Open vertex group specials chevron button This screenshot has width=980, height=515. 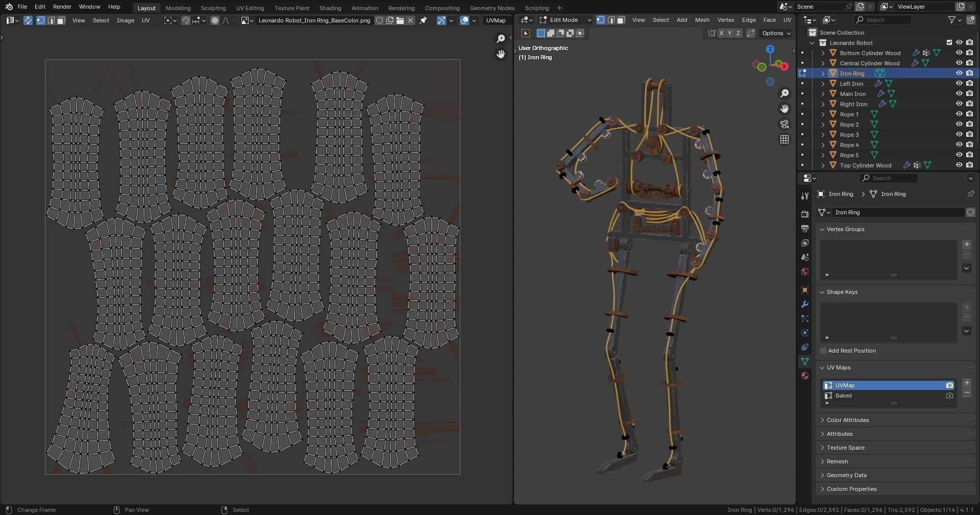coord(966,268)
